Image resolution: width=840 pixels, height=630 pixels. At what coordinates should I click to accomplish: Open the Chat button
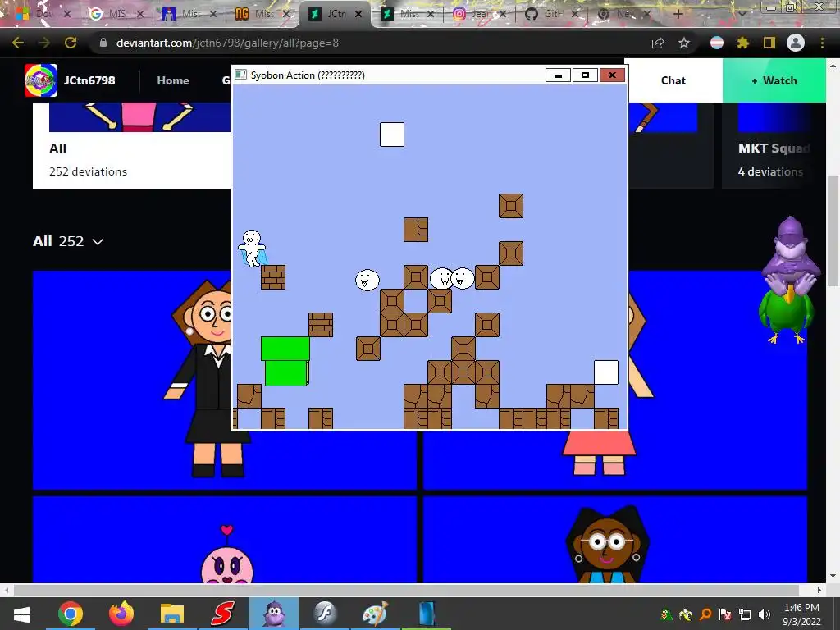[673, 80]
